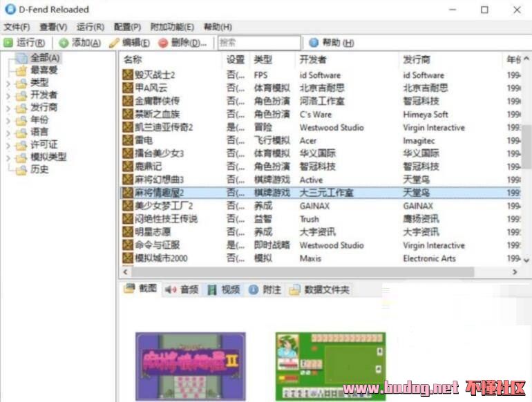Image resolution: width=532 pixels, height=402 pixels.
Task: Click the game icon beside 模拟城市2000
Action: point(127,258)
